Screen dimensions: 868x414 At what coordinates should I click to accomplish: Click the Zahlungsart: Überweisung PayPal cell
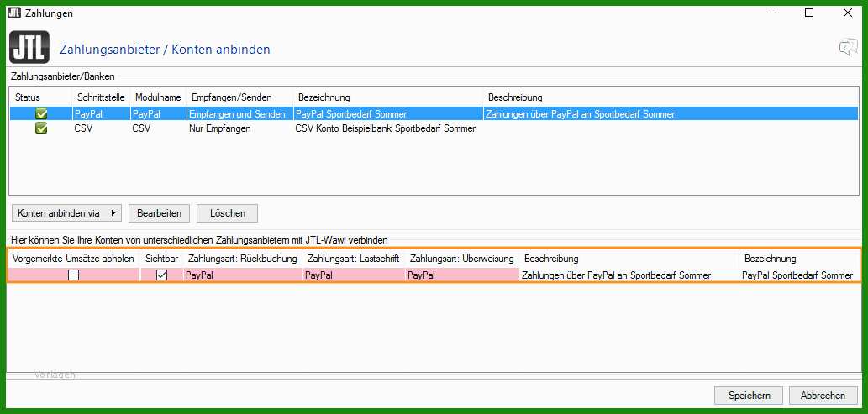pyautogui.click(x=462, y=275)
